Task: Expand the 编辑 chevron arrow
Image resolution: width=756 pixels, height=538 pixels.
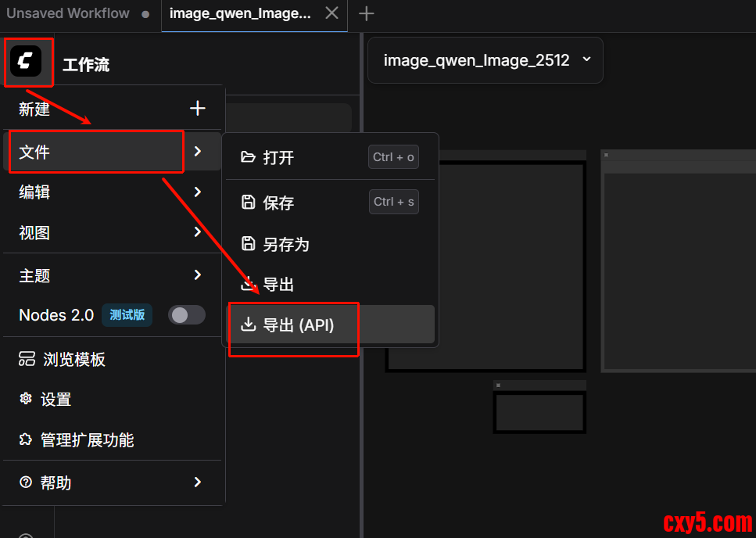Action: pos(198,192)
